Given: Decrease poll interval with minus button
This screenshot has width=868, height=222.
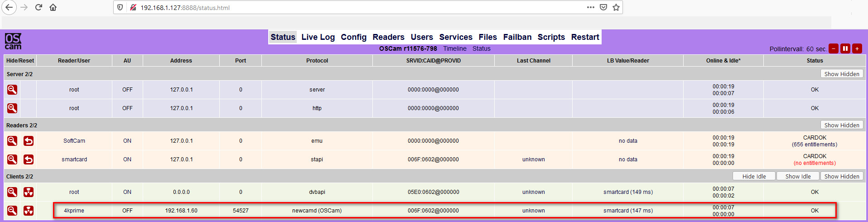Looking at the screenshot, I should pyautogui.click(x=834, y=48).
